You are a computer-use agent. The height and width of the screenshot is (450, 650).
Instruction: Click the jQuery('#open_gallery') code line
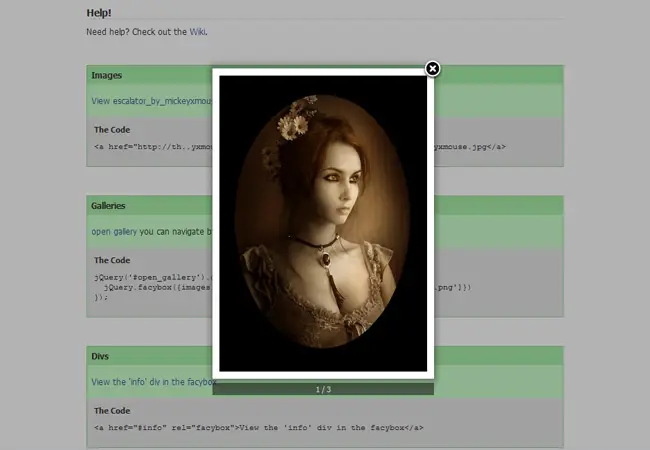(153, 278)
